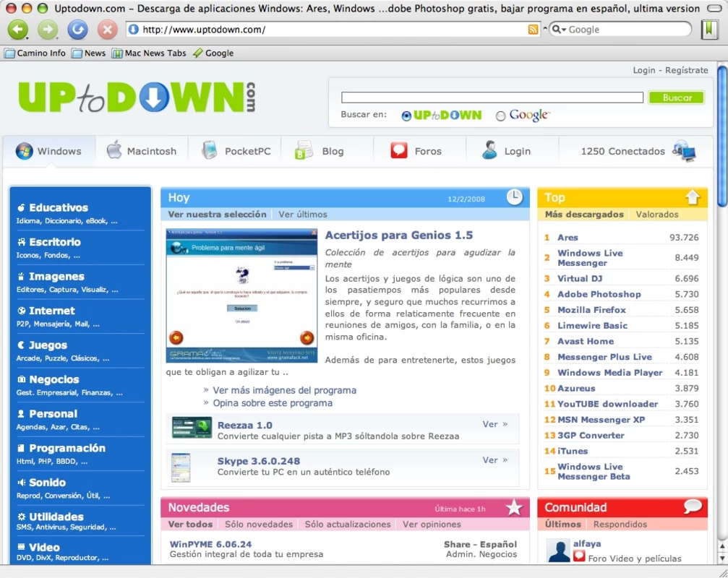
Task: Click the Google bookmark in bookmarks bar
Action: pos(213,53)
